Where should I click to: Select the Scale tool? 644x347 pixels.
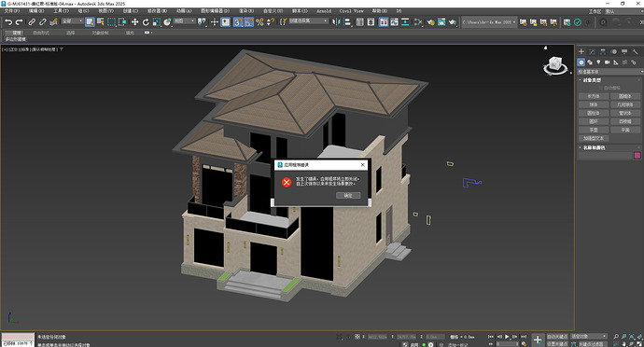coord(157,22)
